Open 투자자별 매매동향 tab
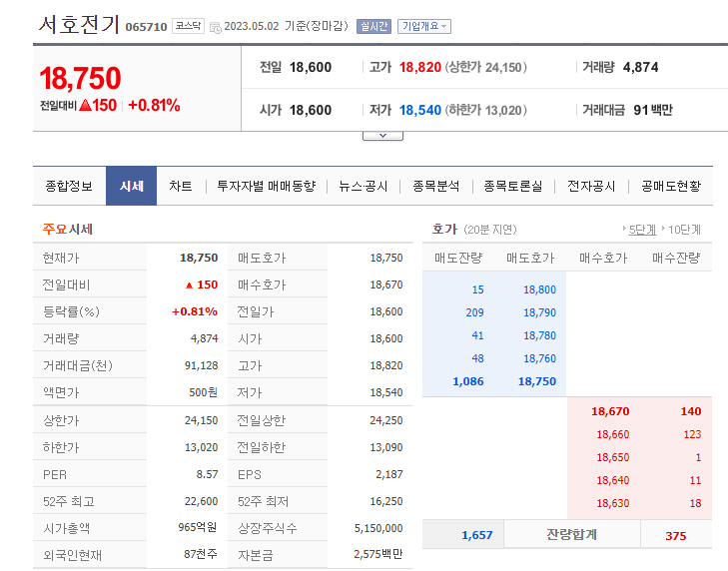Image resolution: width=728 pixels, height=571 pixels. (267, 186)
